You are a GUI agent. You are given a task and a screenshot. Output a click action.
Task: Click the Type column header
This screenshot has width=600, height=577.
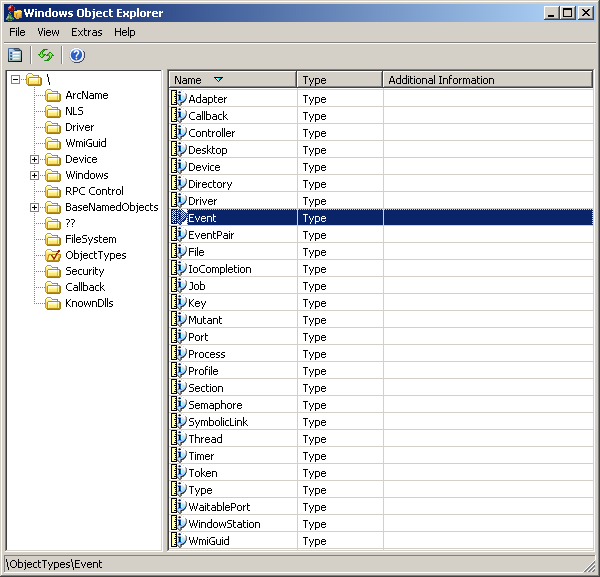[339, 80]
